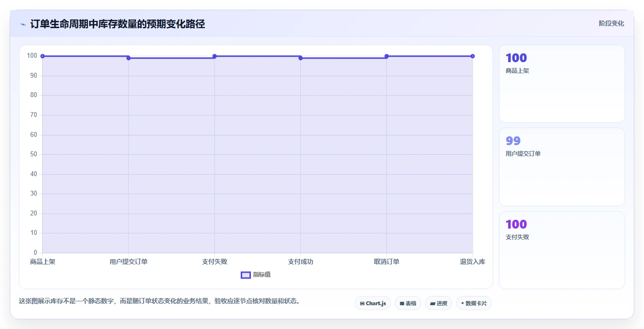Click the chart title 订单生命周期中库存数量的预期变化路径
The image size is (644, 329).
coord(117,24)
